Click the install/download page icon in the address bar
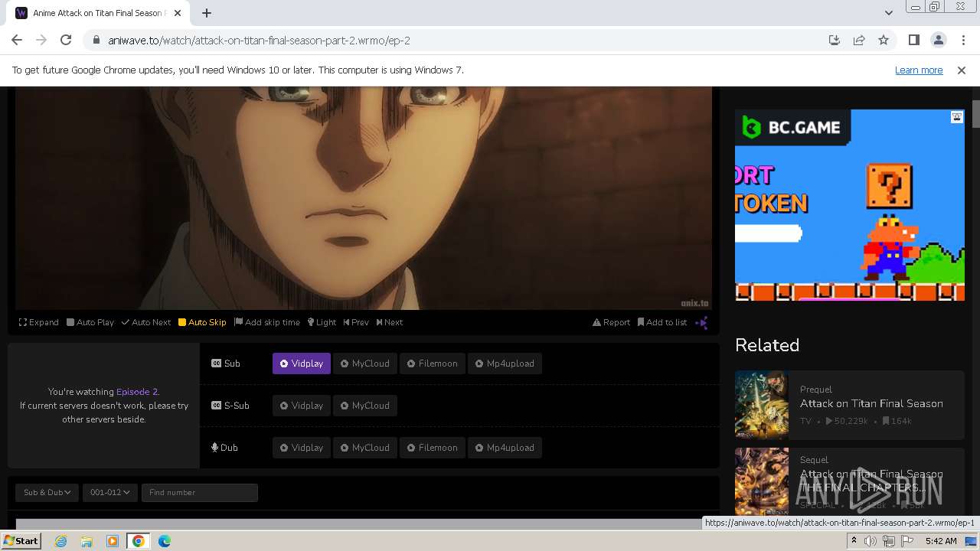The height and width of the screenshot is (551, 980). pyautogui.click(x=835, y=40)
